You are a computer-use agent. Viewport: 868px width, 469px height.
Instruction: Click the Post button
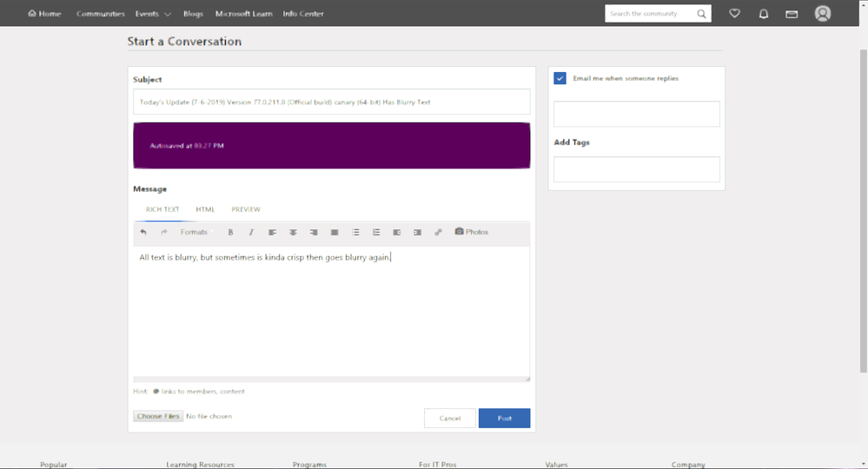pos(504,418)
